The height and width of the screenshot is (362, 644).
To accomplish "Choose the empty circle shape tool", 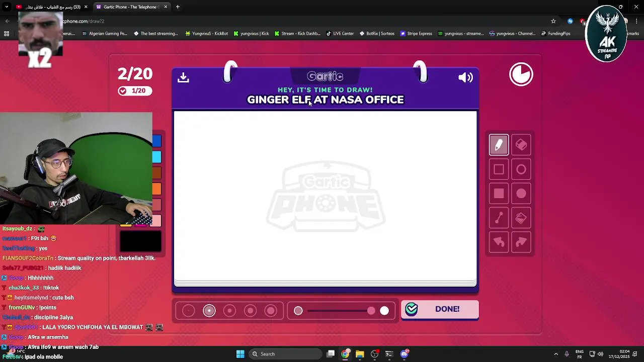I will (x=521, y=169).
